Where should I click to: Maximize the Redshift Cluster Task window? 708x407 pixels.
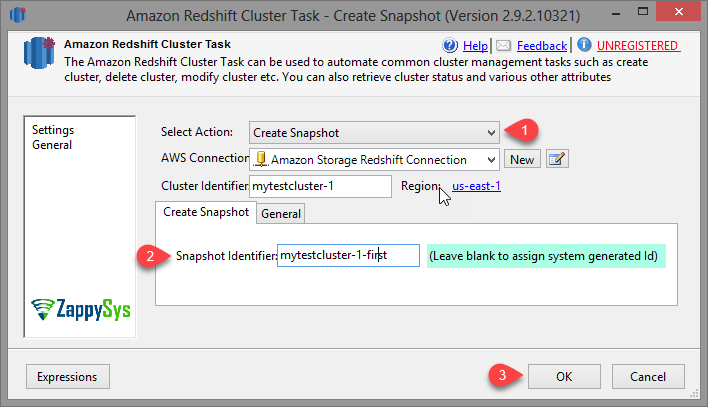click(643, 12)
